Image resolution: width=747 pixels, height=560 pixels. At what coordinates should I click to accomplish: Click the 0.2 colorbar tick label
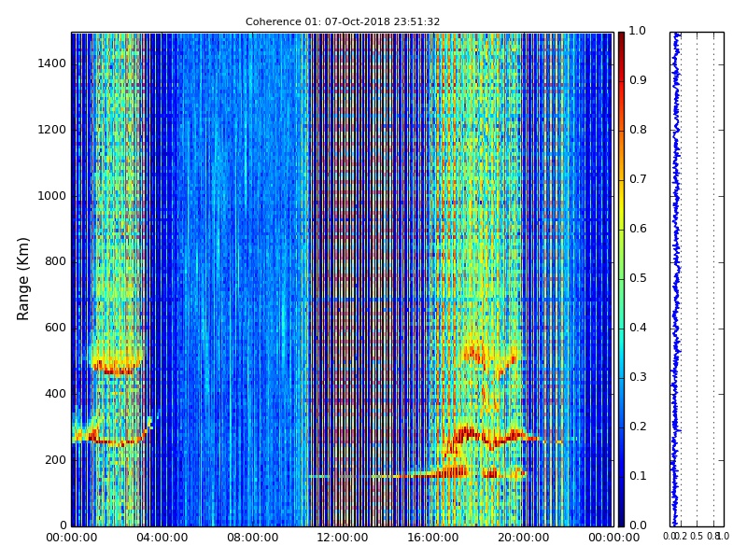pyautogui.click(x=638, y=427)
